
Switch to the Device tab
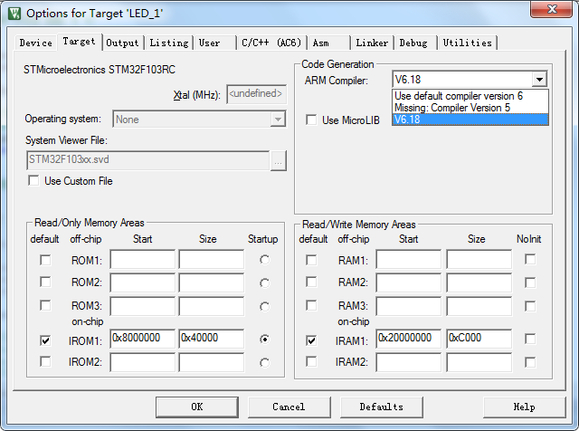[36, 43]
